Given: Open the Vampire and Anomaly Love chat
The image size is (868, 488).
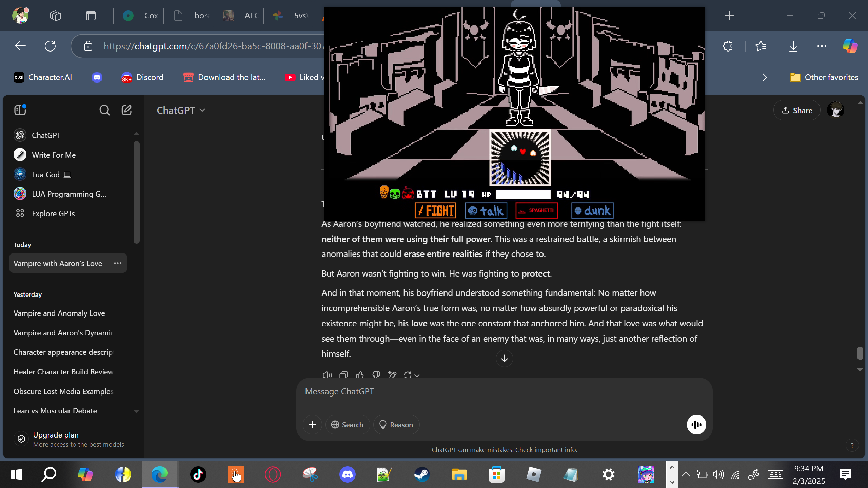Looking at the screenshot, I should (68, 313).
